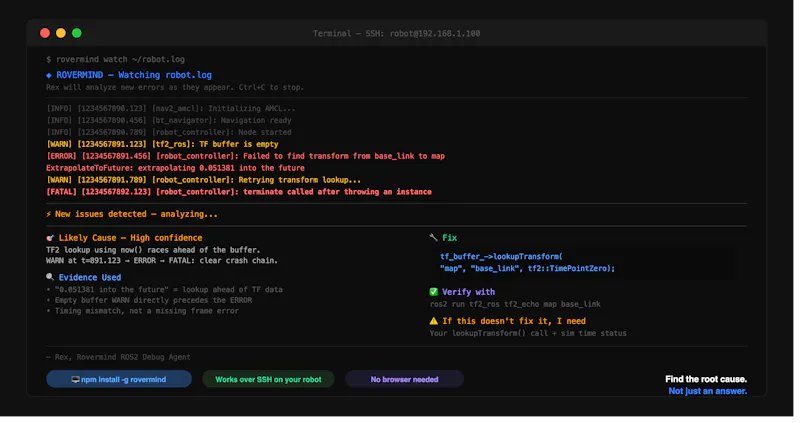This screenshot has height=423, width=800.
Task: Click the heading 'Likely Cause – High confidence'
Action: tap(130, 239)
